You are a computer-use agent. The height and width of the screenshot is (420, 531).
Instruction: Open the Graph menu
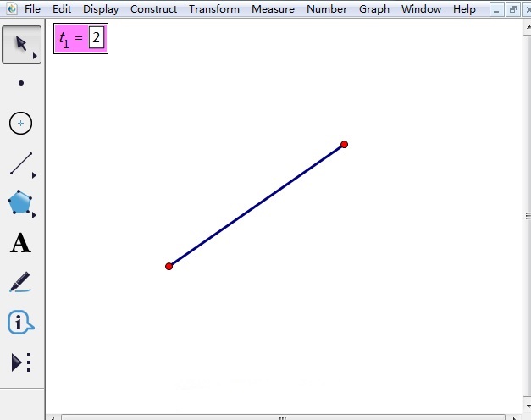click(x=374, y=9)
